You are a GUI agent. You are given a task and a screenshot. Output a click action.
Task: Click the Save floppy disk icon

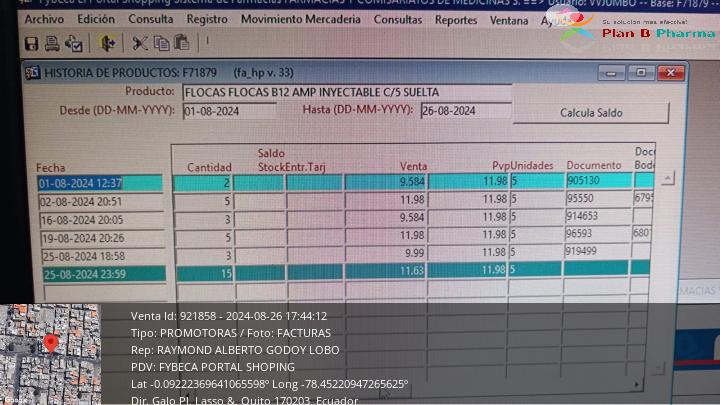[x=31, y=44]
